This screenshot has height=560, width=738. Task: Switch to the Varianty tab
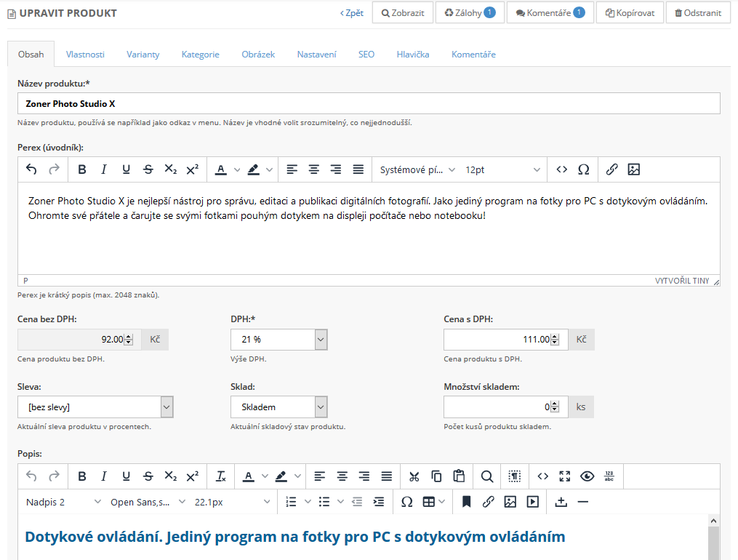(143, 55)
